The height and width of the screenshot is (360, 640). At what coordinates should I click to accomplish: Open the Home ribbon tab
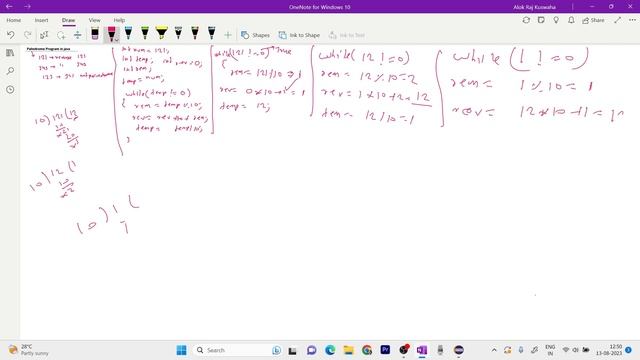point(13,20)
